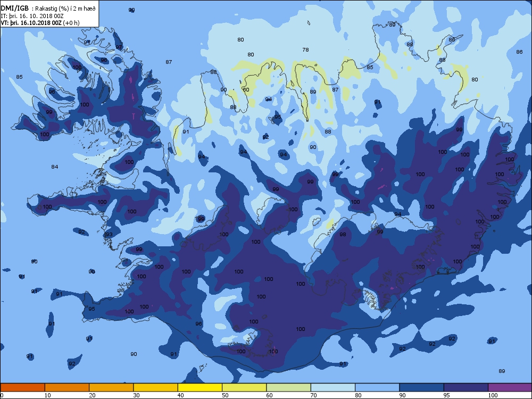This screenshot has width=532, height=399.
Task: Click the 'DMI/IGB' title text
Action: coord(15,9)
